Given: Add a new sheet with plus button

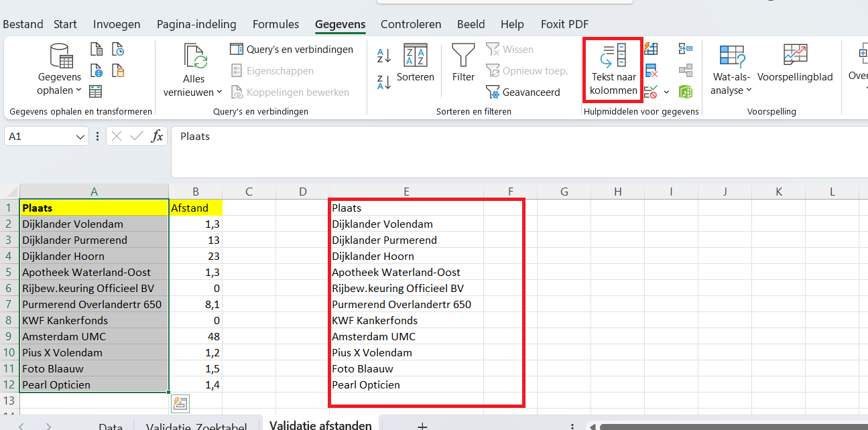Looking at the screenshot, I should [x=422, y=426].
